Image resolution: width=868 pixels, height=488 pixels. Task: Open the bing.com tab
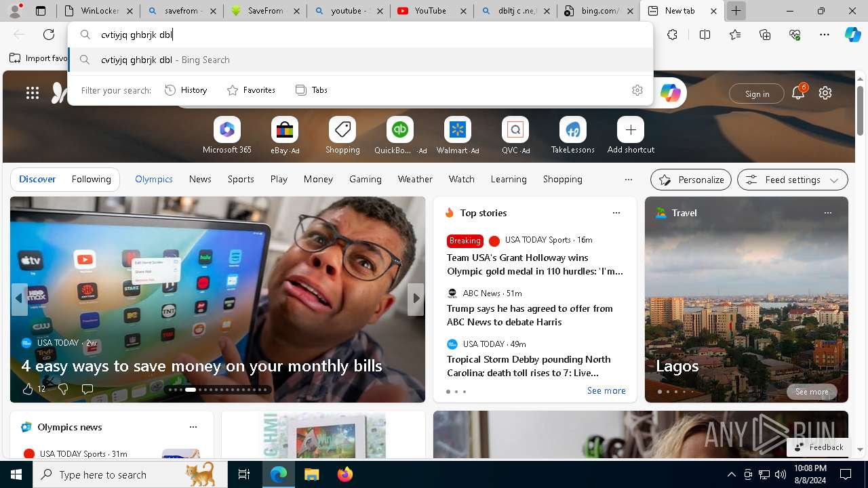tap(597, 11)
